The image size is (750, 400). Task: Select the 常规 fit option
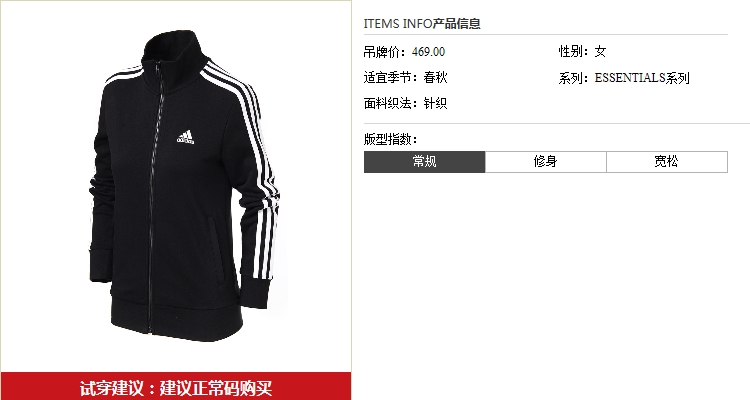click(x=425, y=162)
